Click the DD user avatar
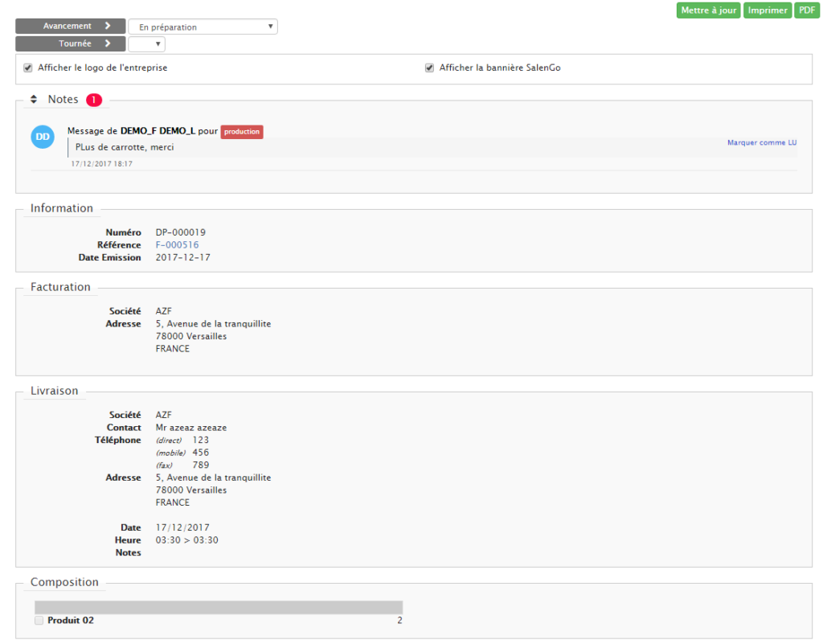823x644 pixels. point(43,137)
